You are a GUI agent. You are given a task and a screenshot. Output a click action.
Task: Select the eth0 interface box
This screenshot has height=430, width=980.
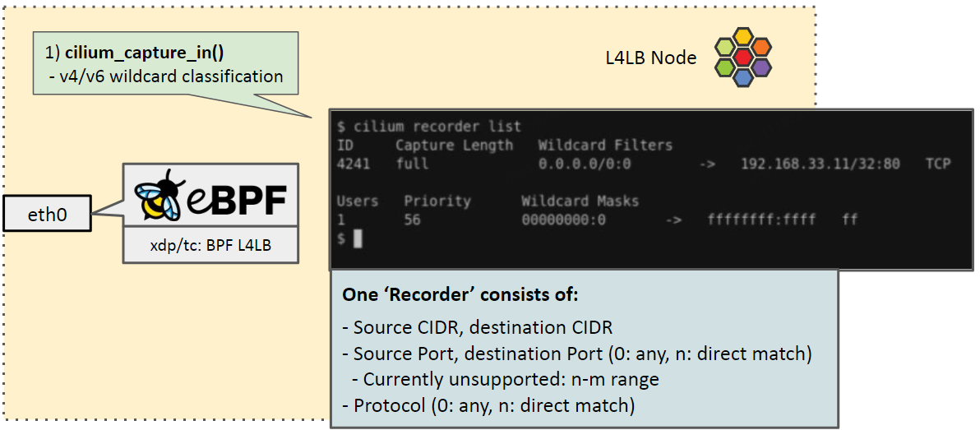(x=47, y=215)
